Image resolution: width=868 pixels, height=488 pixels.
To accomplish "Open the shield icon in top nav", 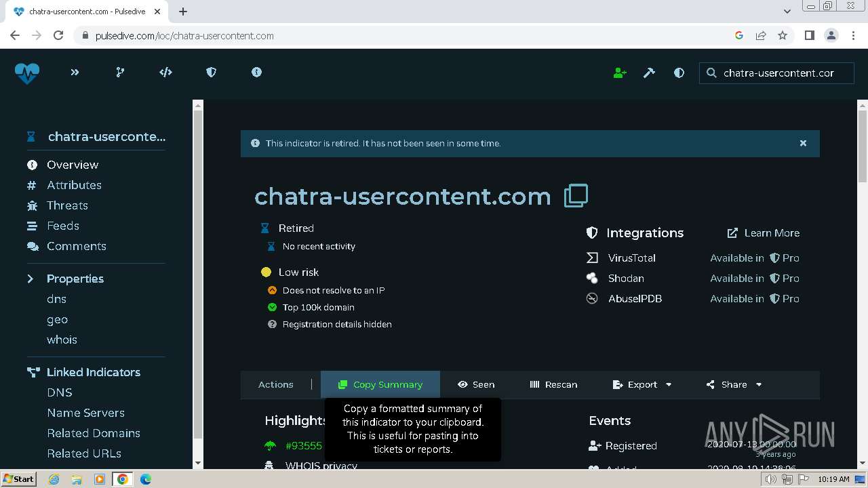I will click(211, 73).
